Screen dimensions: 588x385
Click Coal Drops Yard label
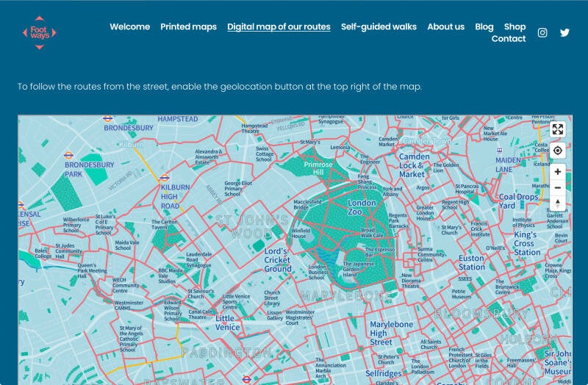pos(518,201)
